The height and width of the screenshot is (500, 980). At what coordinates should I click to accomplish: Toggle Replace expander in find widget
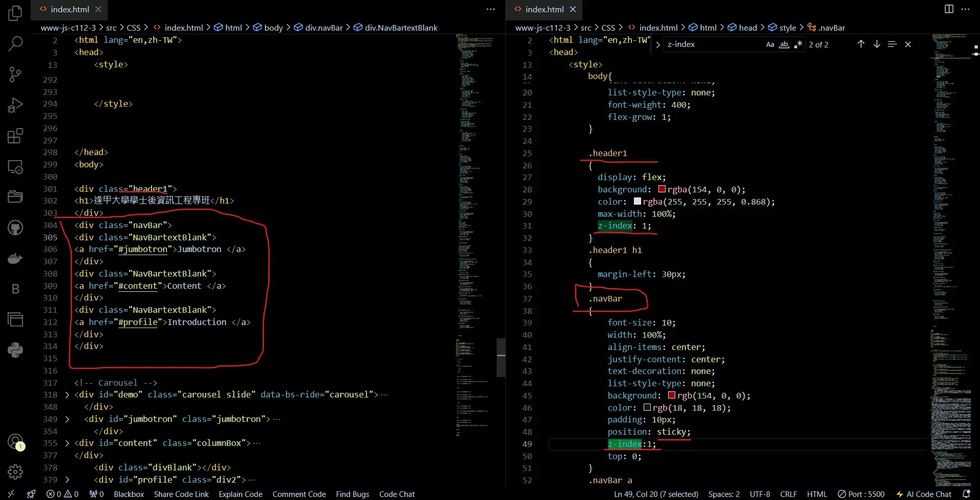point(658,45)
